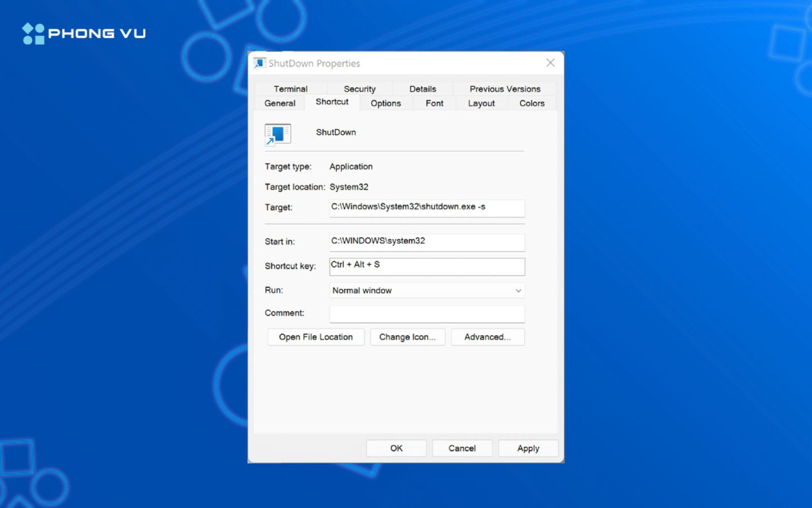Open the Colors tab
Screen dimensions: 812x508
point(531,103)
